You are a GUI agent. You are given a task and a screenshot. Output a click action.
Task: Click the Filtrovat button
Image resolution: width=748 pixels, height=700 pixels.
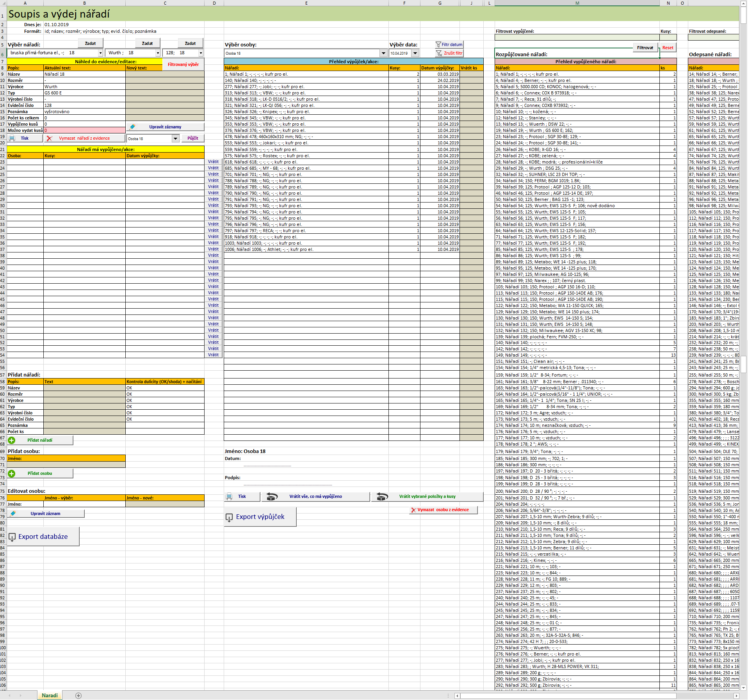[645, 48]
